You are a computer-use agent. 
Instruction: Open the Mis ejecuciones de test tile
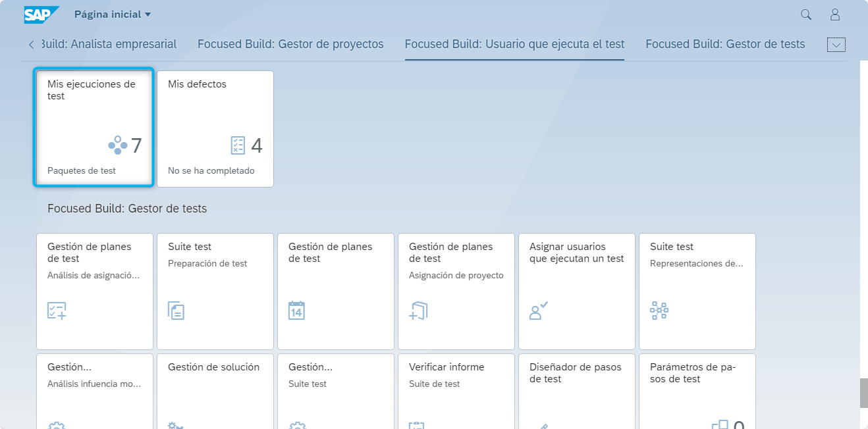click(x=94, y=128)
